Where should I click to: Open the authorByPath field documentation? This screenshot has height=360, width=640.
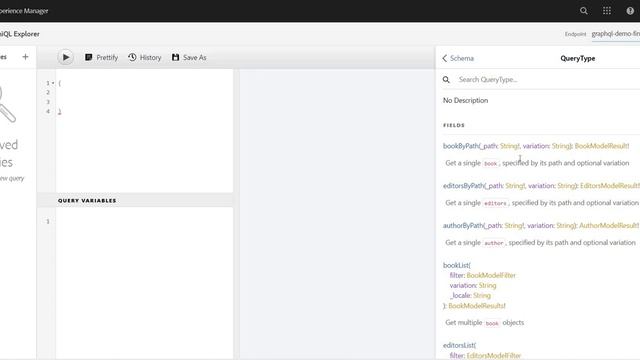[463, 225]
